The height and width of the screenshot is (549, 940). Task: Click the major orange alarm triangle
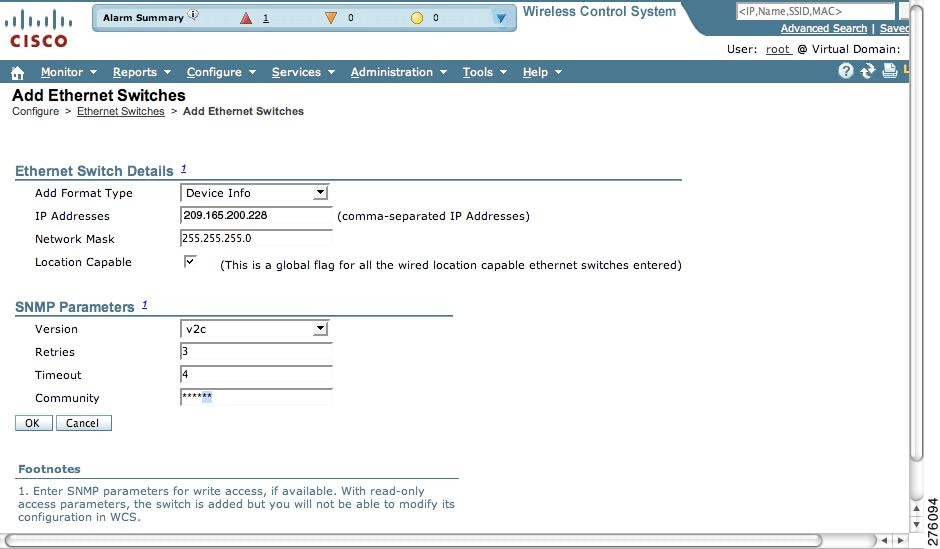pos(330,18)
